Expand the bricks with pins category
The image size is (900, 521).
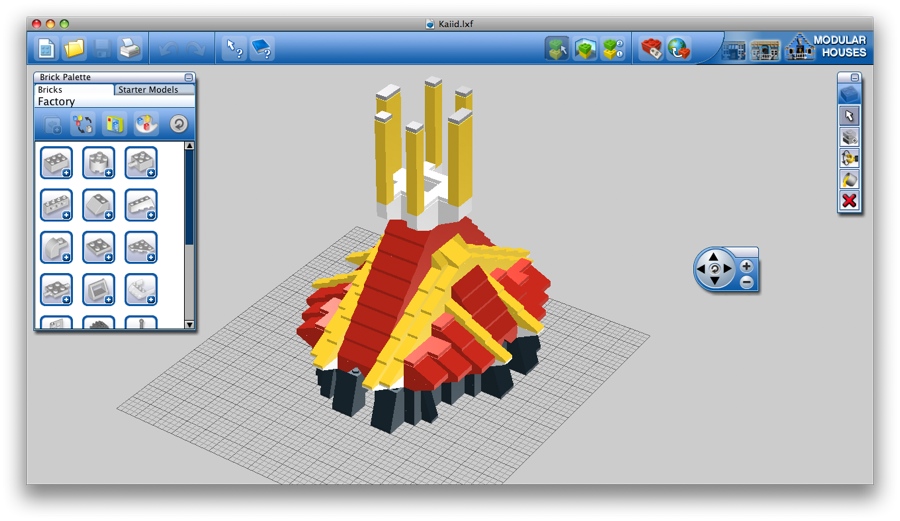click(141, 163)
